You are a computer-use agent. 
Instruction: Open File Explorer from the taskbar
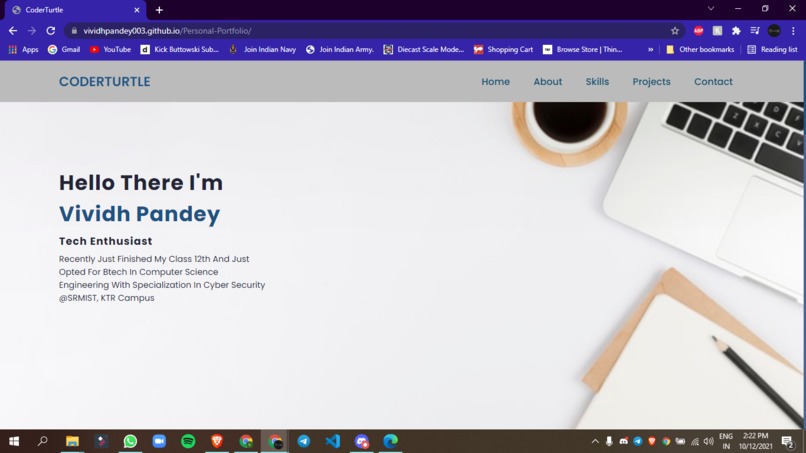pyautogui.click(x=72, y=441)
